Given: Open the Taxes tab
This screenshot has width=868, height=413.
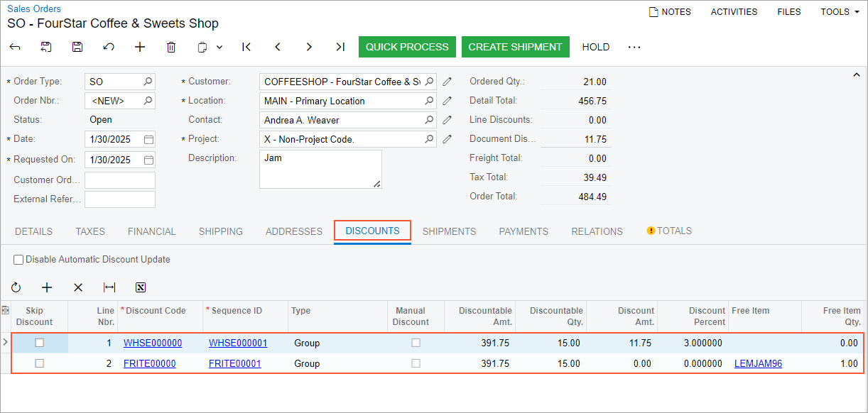Looking at the screenshot, I should [90, 231].
